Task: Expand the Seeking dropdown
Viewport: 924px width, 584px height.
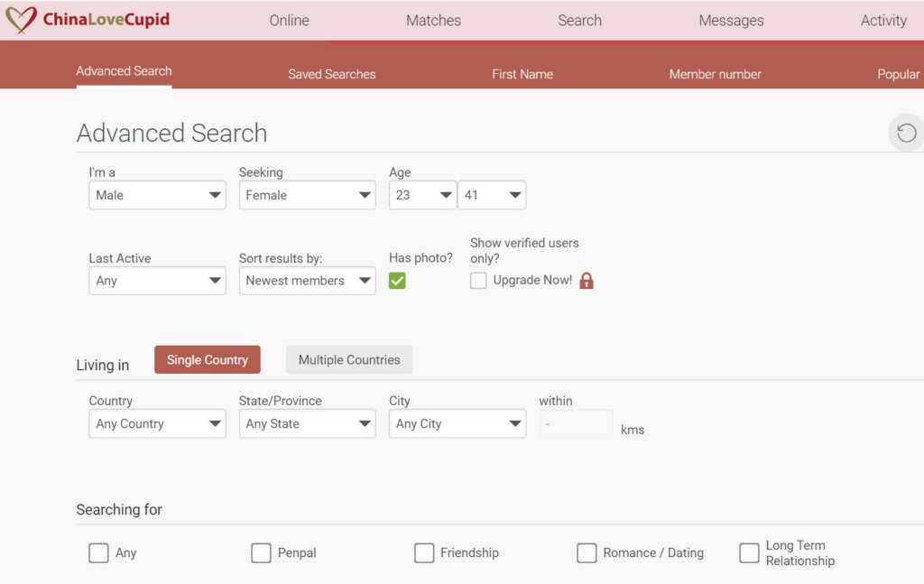Action: point(307,195)
